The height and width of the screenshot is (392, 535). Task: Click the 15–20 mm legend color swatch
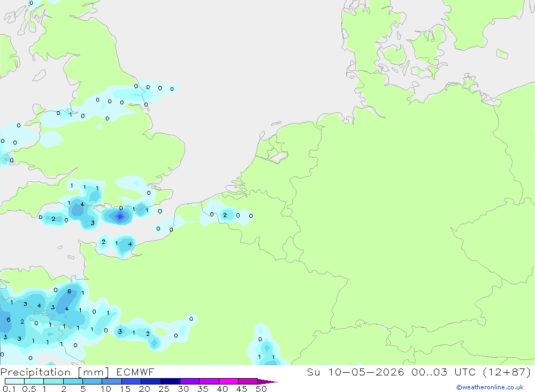pos(132,381)
